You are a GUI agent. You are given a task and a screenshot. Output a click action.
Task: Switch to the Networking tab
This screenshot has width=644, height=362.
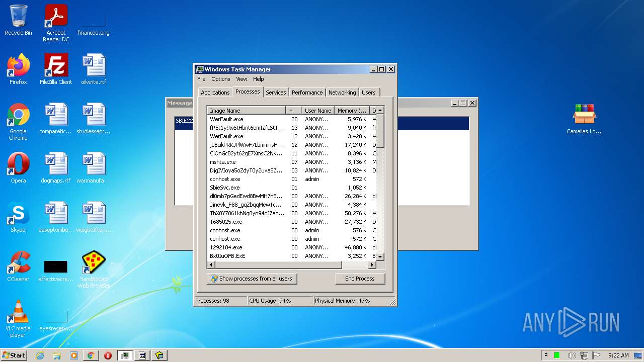342,93
